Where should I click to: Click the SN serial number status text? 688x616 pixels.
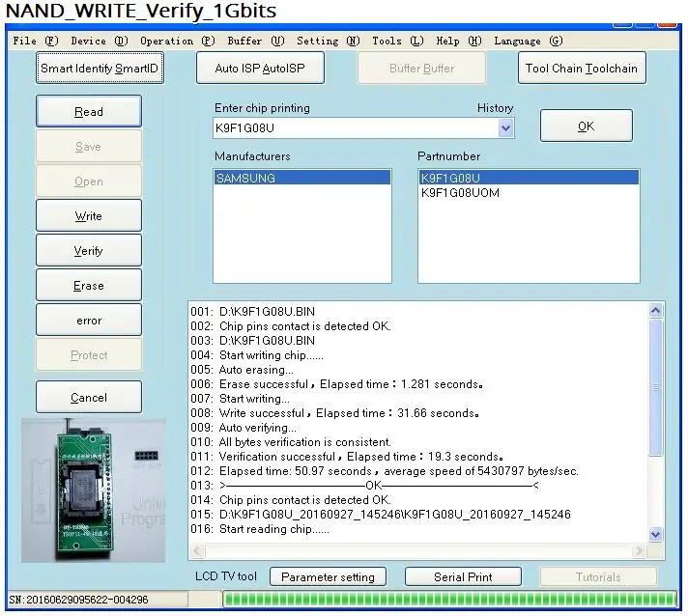[78, 600]
